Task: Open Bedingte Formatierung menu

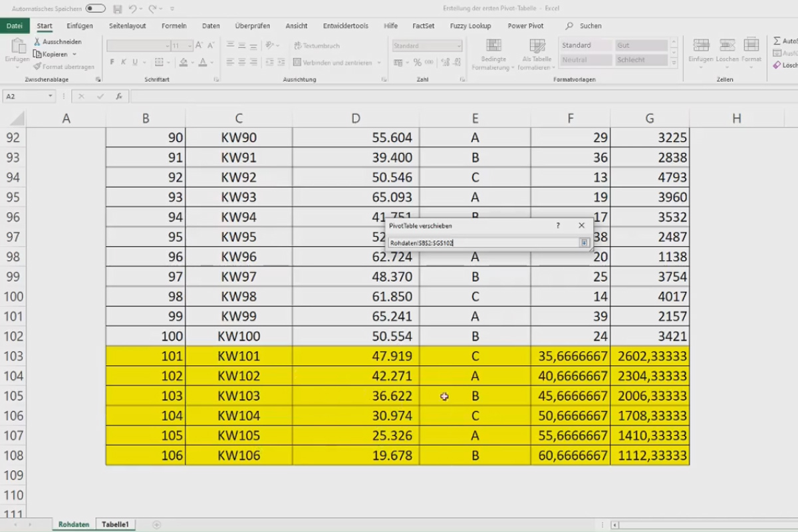Action: 493,55
